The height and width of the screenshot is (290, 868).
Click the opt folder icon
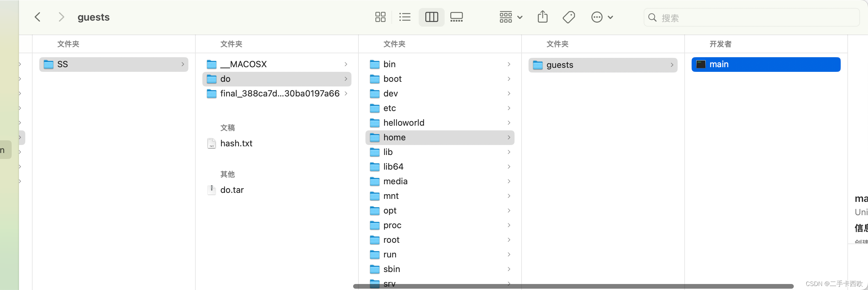(x=375, y=211)
